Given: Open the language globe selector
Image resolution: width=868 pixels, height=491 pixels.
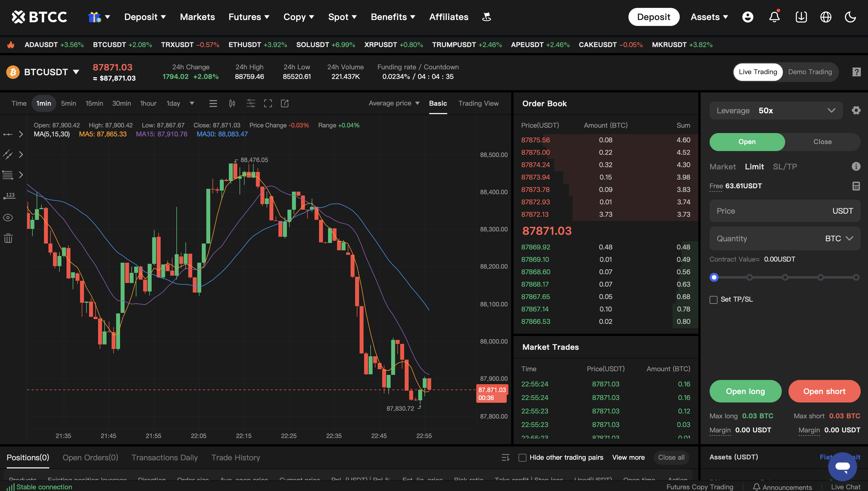Looking at the screenshot, I should [x=825, y=17].
